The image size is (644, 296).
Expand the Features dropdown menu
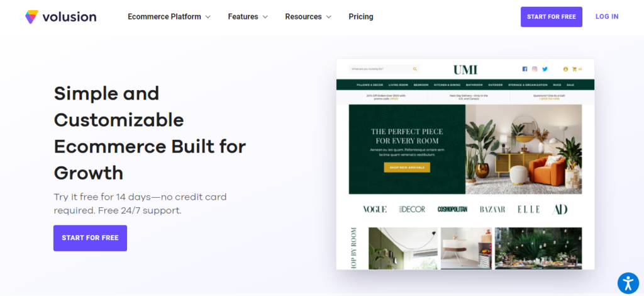click(248, 17)
